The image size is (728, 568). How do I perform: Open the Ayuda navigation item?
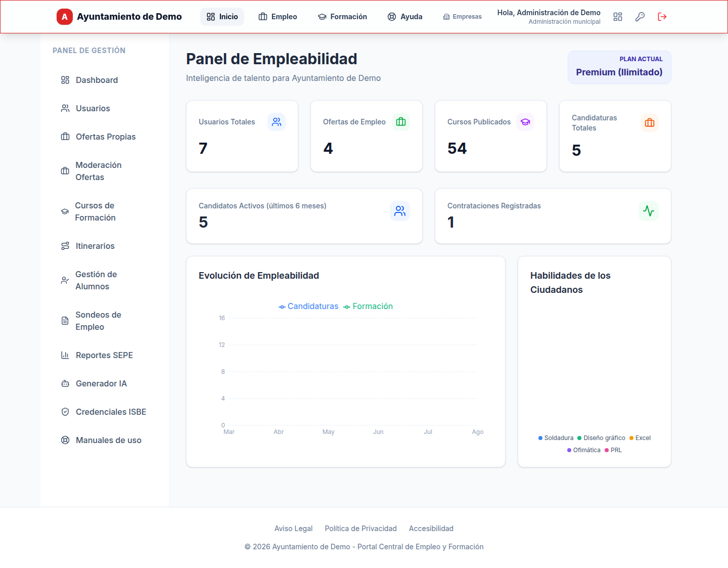[x=405, y=17]
